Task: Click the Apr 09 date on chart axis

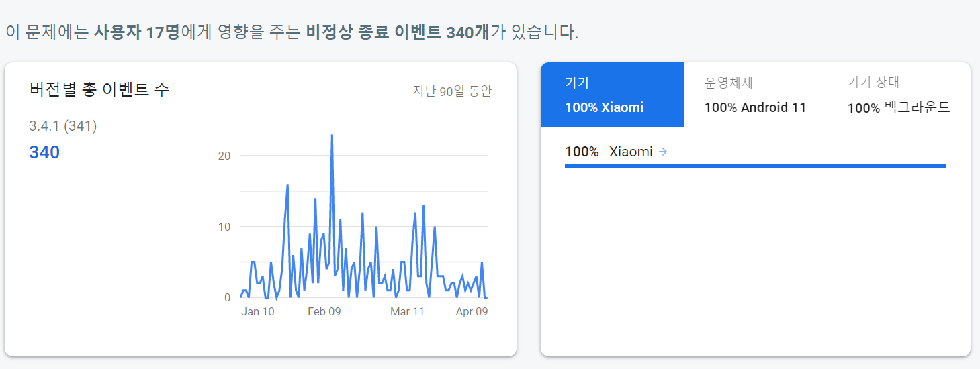Action: click(472, 311)
